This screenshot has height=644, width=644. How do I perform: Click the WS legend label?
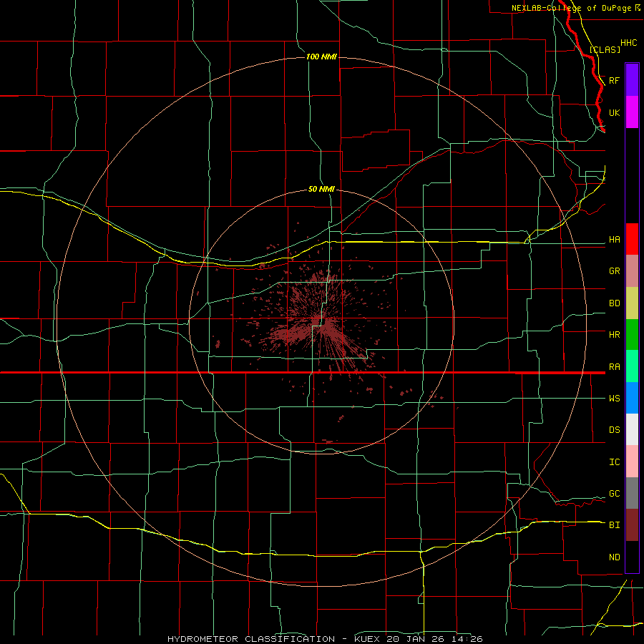tap(614, 399)
